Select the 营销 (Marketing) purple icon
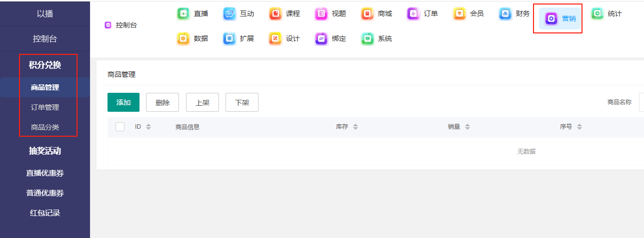This screenshot has width=644, height=238. tap(551, 19)
